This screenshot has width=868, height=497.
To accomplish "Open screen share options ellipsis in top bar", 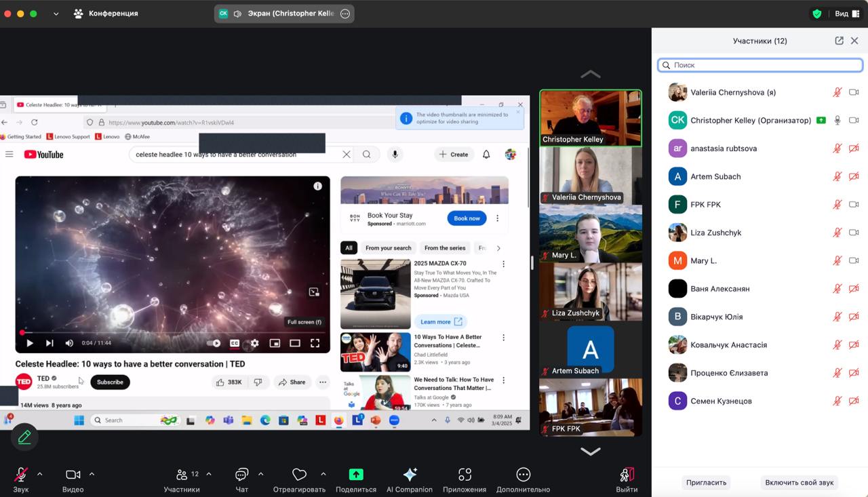I will click(345, 14).
